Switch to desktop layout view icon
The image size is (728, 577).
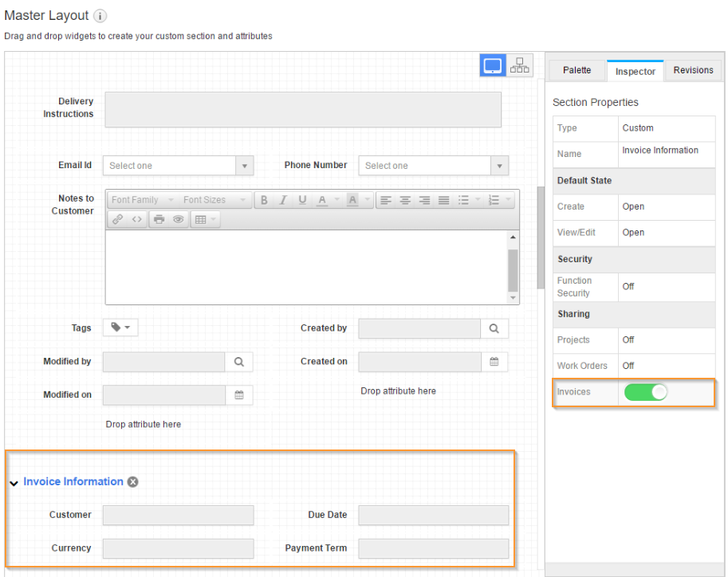coord(492,65)
